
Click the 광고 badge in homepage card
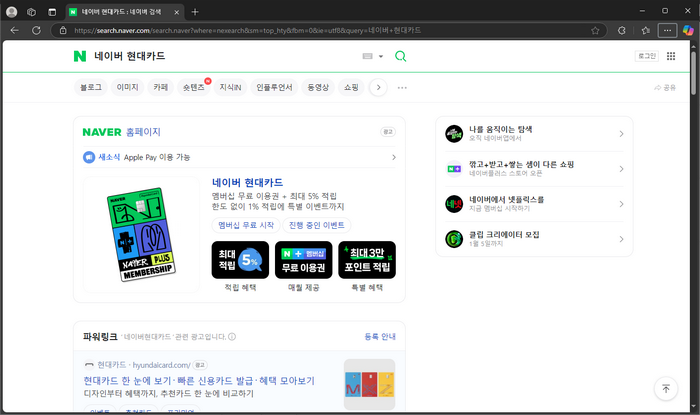388,132
